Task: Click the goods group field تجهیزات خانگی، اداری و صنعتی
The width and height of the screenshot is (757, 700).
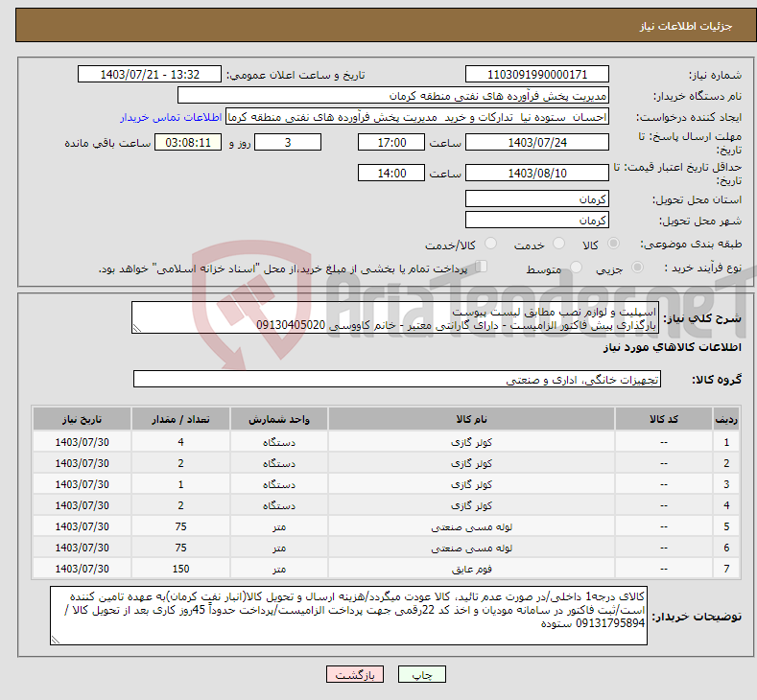Action: tap(397, 379)
